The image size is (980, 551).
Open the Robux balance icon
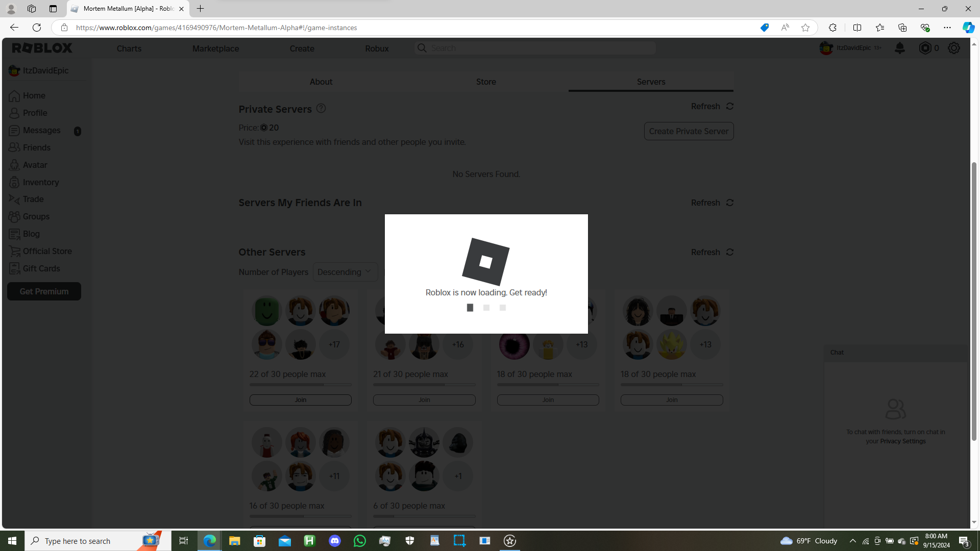coord(925,48)
